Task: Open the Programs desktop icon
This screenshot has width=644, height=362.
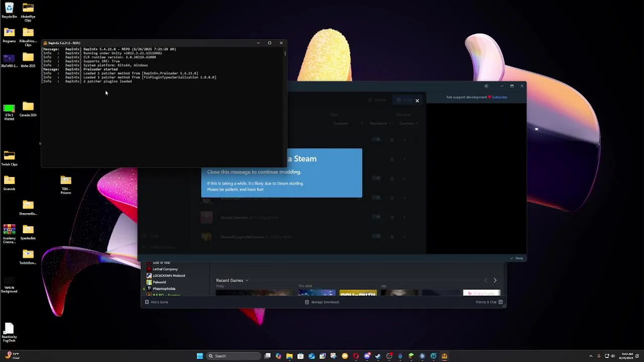Action: tap(9, 35)
